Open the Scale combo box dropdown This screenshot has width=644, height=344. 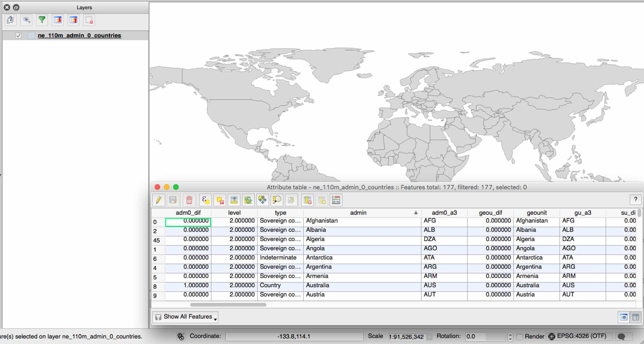click(x=429, y=337)
